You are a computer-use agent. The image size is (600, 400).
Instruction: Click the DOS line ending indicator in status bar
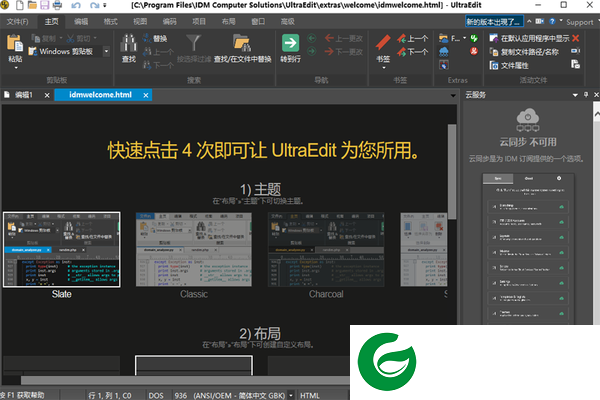point(156,395)
